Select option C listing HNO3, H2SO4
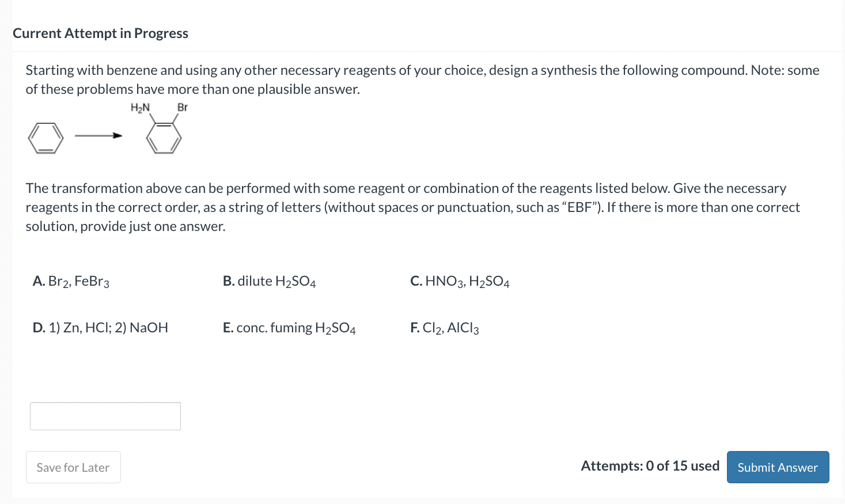The width and height of the screenshot is (845, 504). pos(459,281)
